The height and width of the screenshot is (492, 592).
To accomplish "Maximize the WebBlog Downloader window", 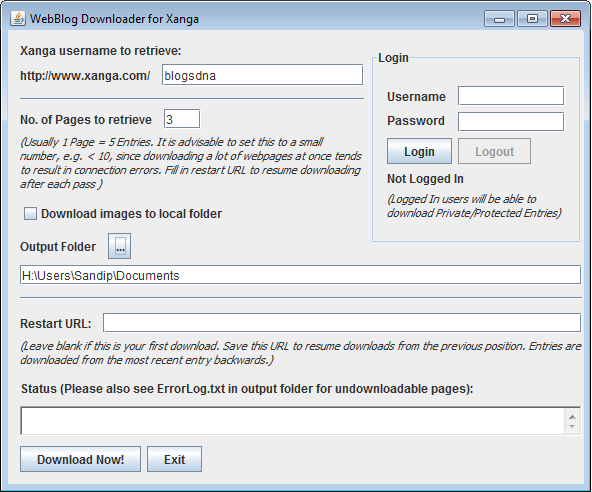I will pyautogui.click(x=532, y=19).
